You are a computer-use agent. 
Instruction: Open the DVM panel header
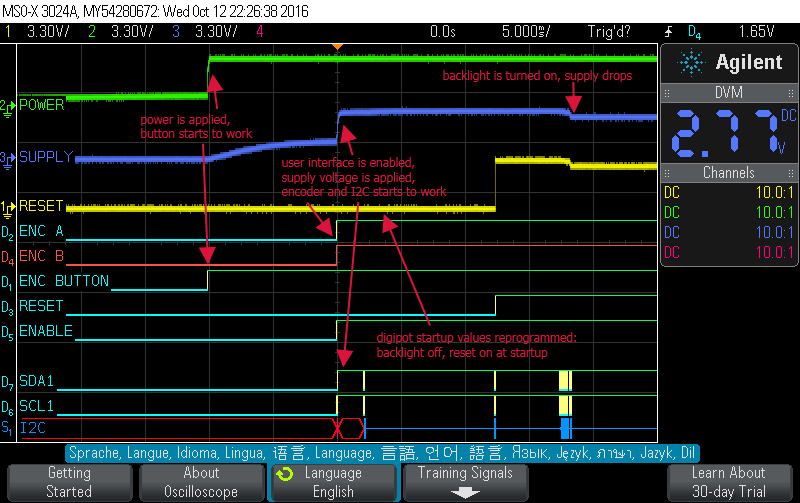pos(728,93)
